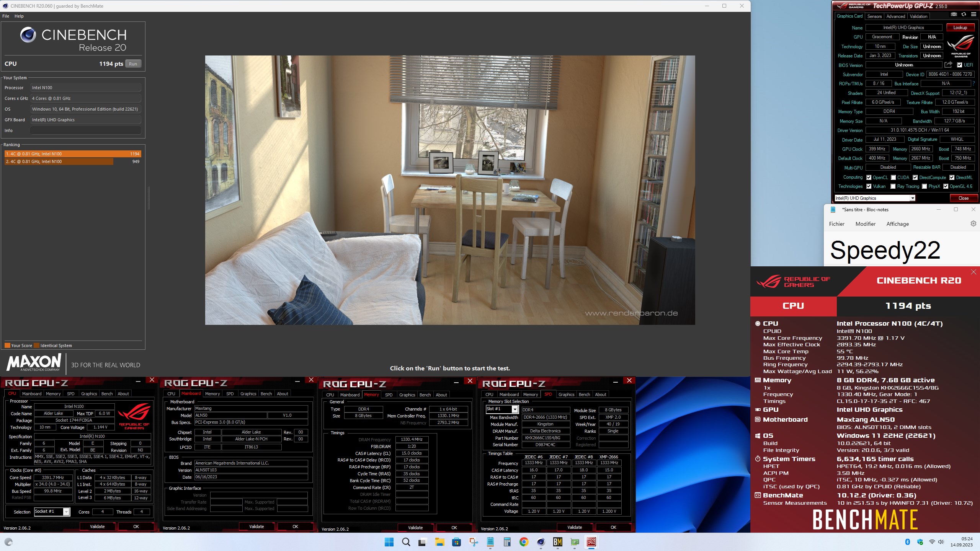Toggle the OpenCL checkbox in GPU-Z

coord(869,178)
